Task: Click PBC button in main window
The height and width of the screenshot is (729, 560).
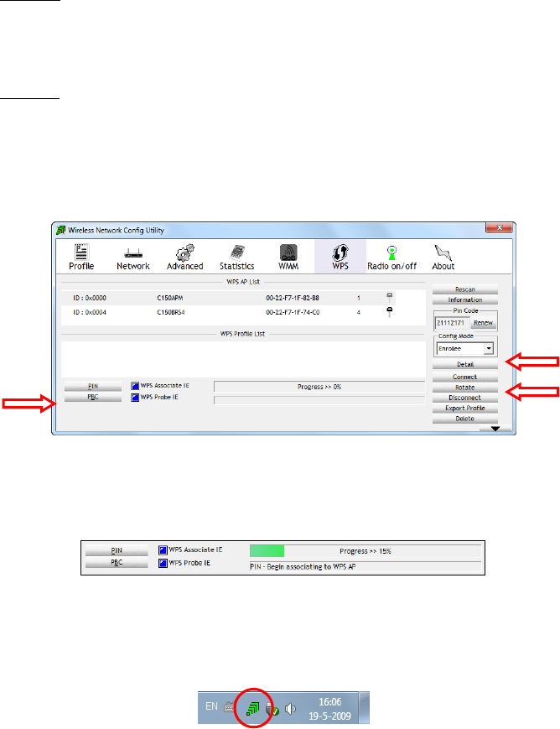Action: [x=93, y=397]
